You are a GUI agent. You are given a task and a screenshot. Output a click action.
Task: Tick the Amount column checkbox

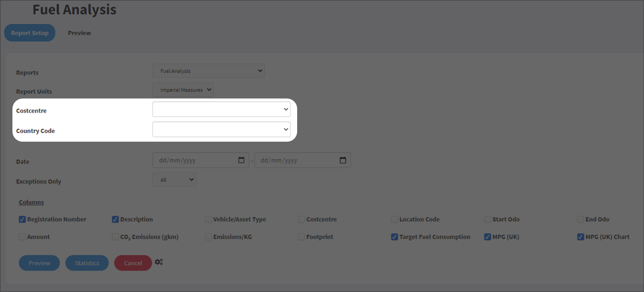[x=22, y=237]
